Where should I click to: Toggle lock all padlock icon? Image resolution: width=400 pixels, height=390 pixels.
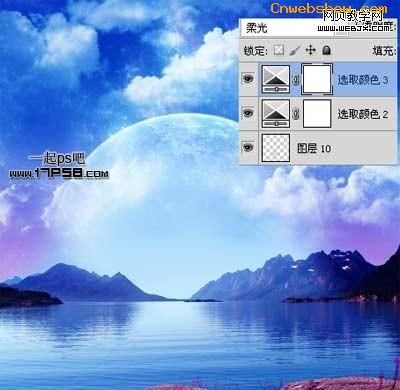tap(326, 50)
